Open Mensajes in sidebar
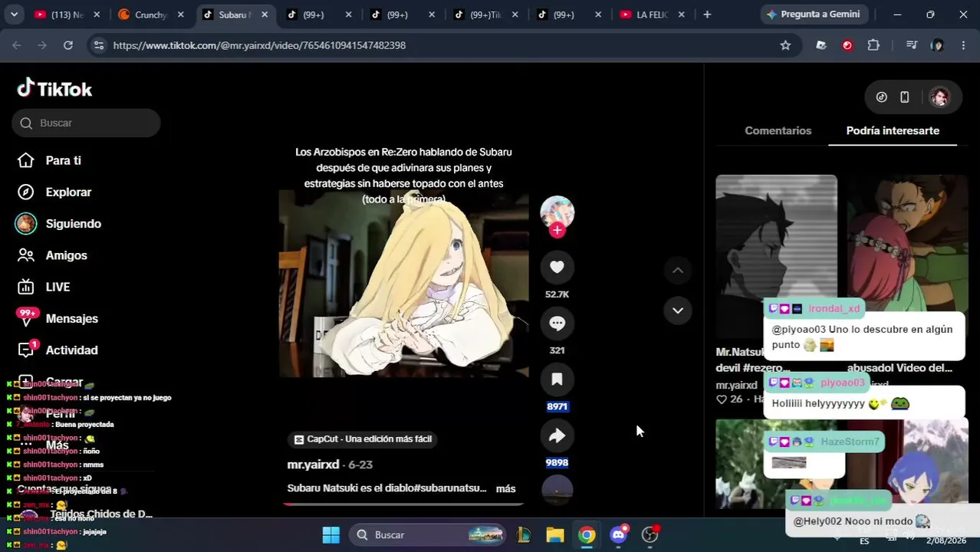This screenshot has height=552, width=980. click(71, 318)
